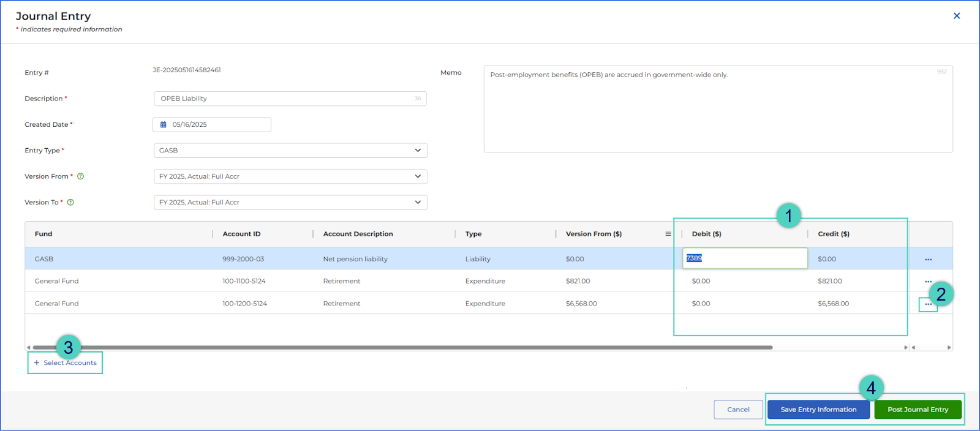The image size is (980, 431).
Task: Click the Cancel button
Action: point(738,410)
